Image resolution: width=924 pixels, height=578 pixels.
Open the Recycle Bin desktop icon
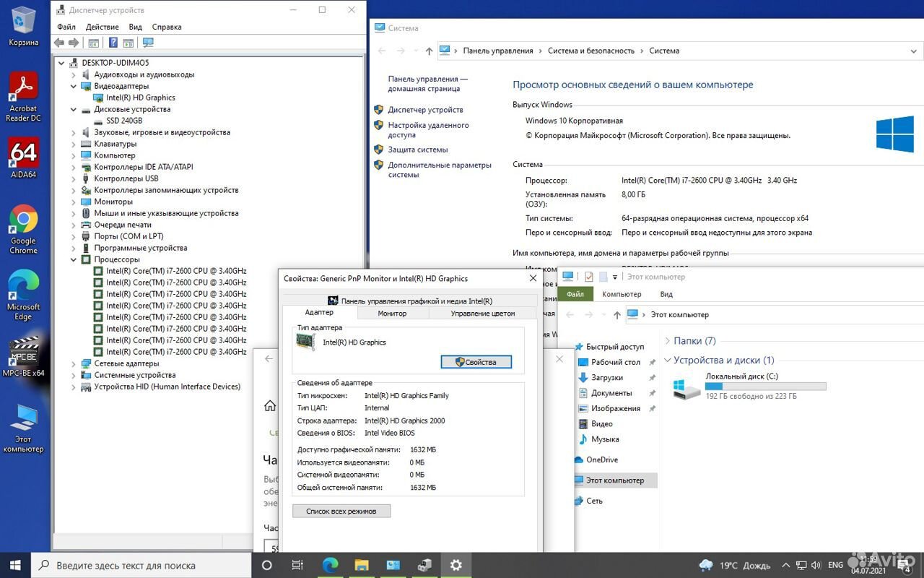(x=23, y=27)
